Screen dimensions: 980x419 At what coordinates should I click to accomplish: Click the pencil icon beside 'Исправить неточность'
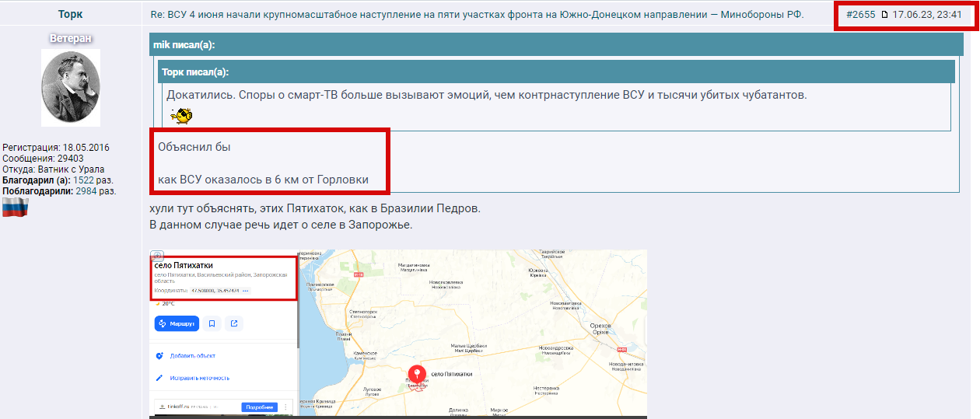click(x=159, y=378)
